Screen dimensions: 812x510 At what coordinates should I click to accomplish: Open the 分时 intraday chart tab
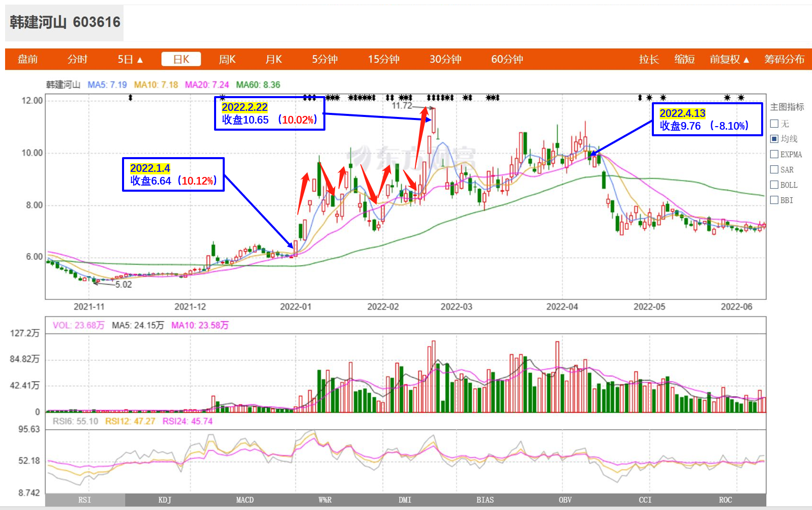(x=77, y=59)
